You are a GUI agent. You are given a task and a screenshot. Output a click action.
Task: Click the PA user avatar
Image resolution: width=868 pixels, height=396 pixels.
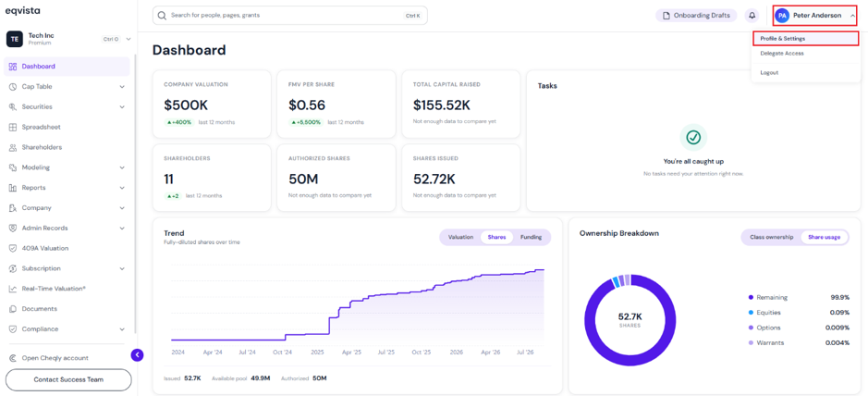click(x=782, y=16)
